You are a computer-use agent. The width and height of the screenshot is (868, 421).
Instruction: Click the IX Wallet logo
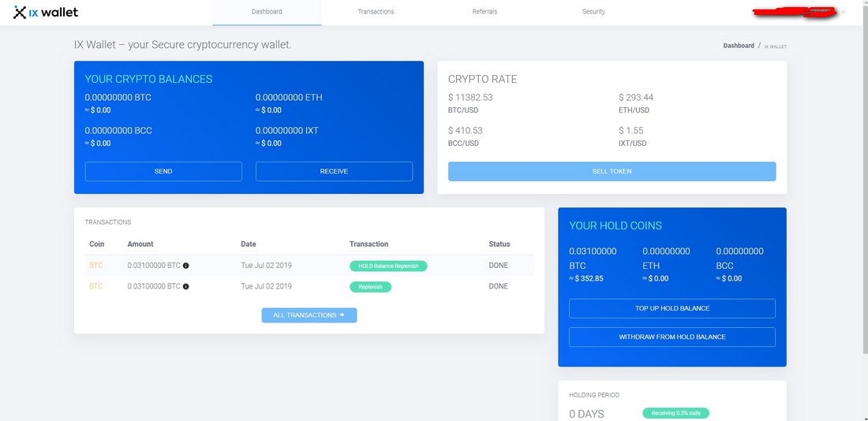[x=46, y=12]
